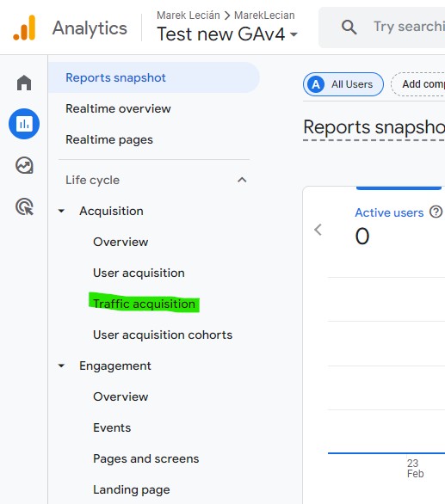
Task: Click the previous metric arrow on card
Action: coord(318,230)
